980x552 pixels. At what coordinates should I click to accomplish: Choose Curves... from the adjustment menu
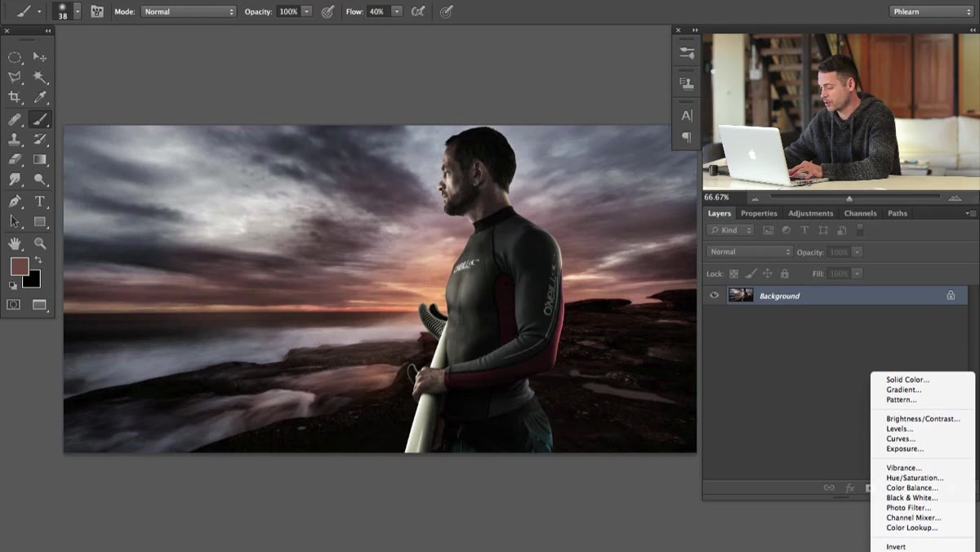(x=900, y=439)
